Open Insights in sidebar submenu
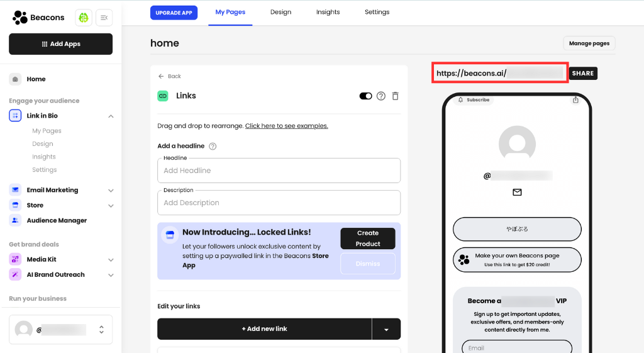Screen dimensions: 644x353 click(44, 157)
